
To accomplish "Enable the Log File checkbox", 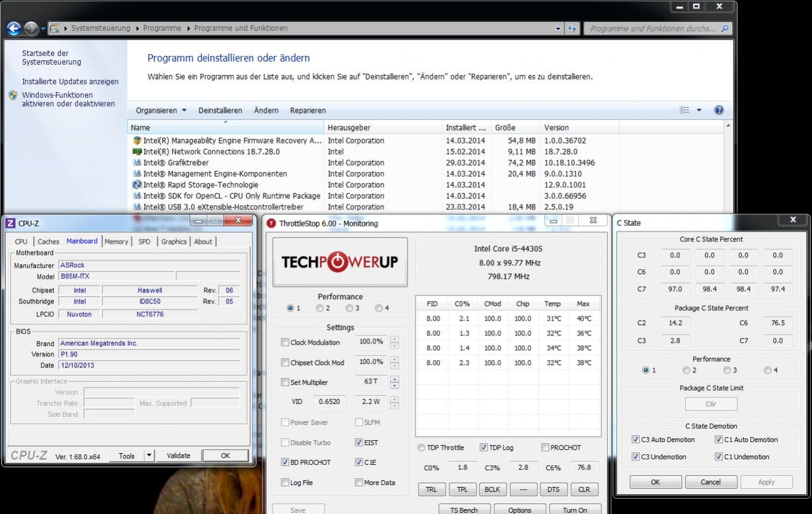I will [285, 483].
